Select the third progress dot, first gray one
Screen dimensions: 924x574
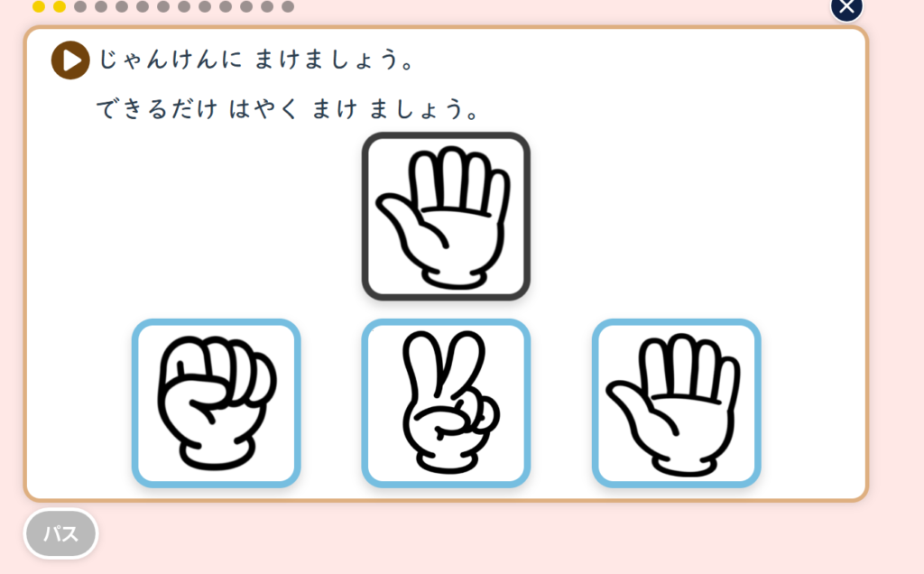[x=80, y=6]
